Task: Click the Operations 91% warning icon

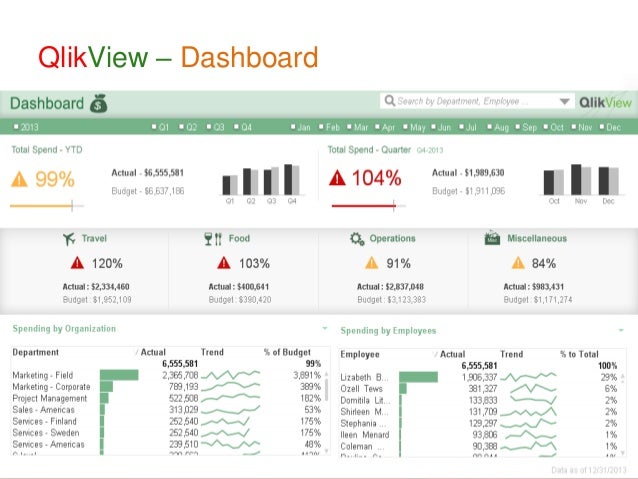Action: click(371, 263)
